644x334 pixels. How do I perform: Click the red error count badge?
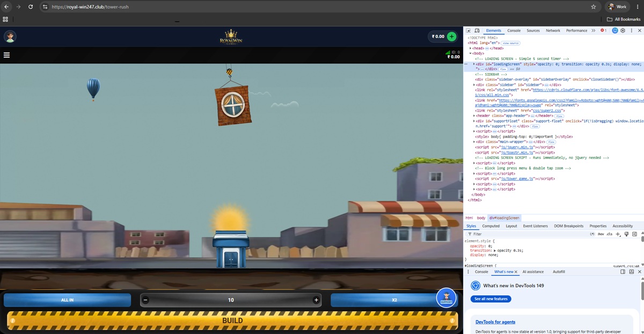click(603, 31)
